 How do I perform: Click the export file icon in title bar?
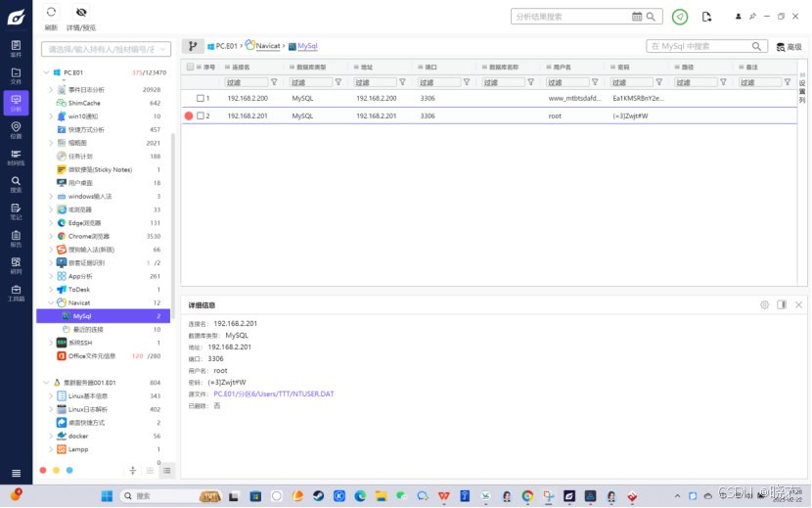coord(706,17)
